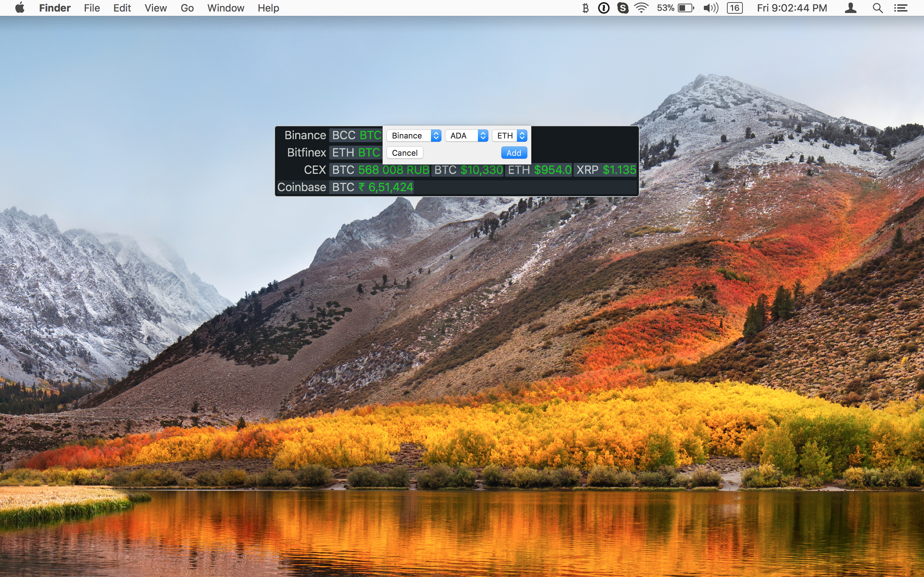Image resolution: width=924 pixels, height=577 pixels.
Task: Open the volume control icon
Action: [x=711, y=8]
